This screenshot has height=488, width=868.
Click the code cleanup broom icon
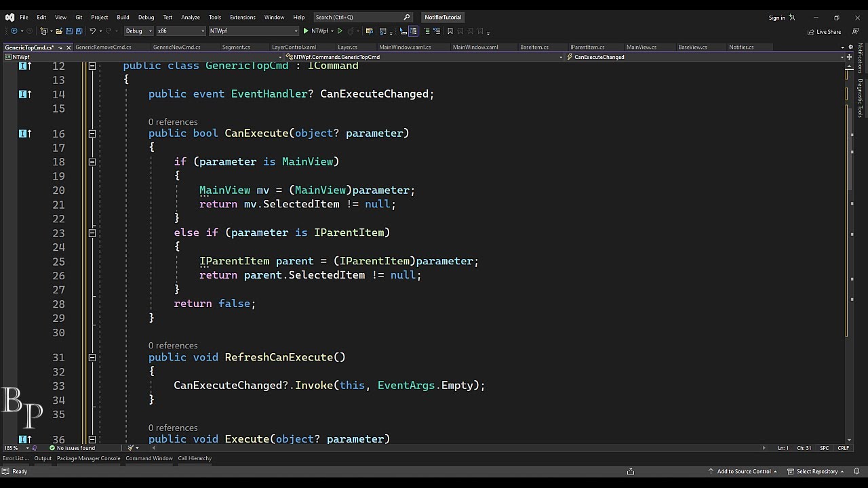coord(131,448)
